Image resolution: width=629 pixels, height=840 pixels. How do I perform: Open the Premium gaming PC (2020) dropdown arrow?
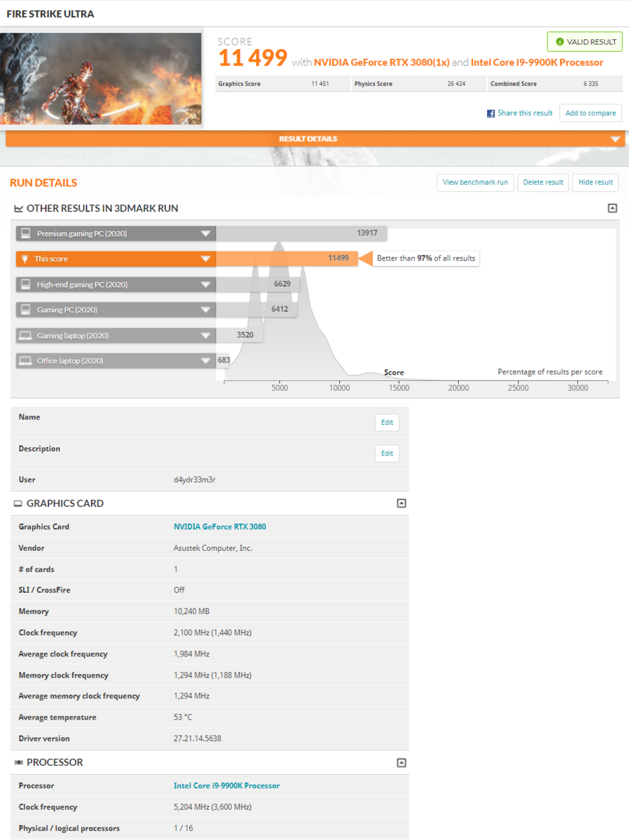[206, 234]
